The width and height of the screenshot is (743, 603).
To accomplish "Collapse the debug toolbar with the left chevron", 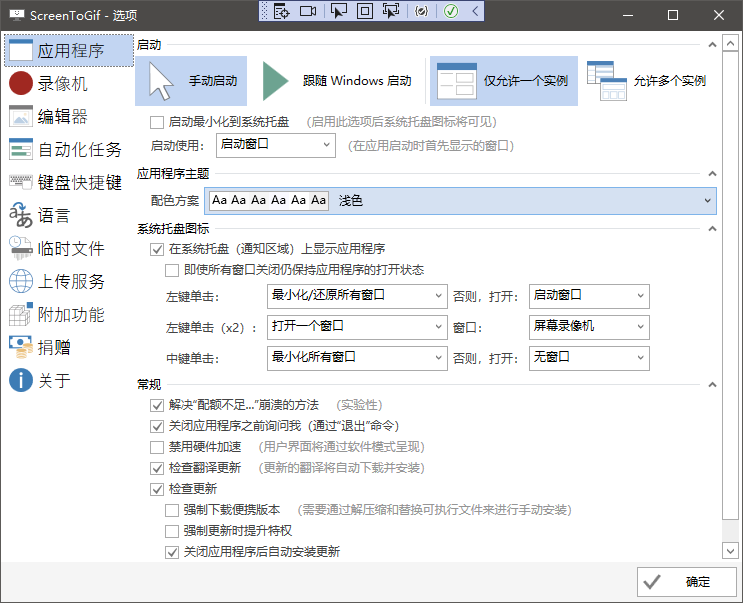I will tap(475, 11).
